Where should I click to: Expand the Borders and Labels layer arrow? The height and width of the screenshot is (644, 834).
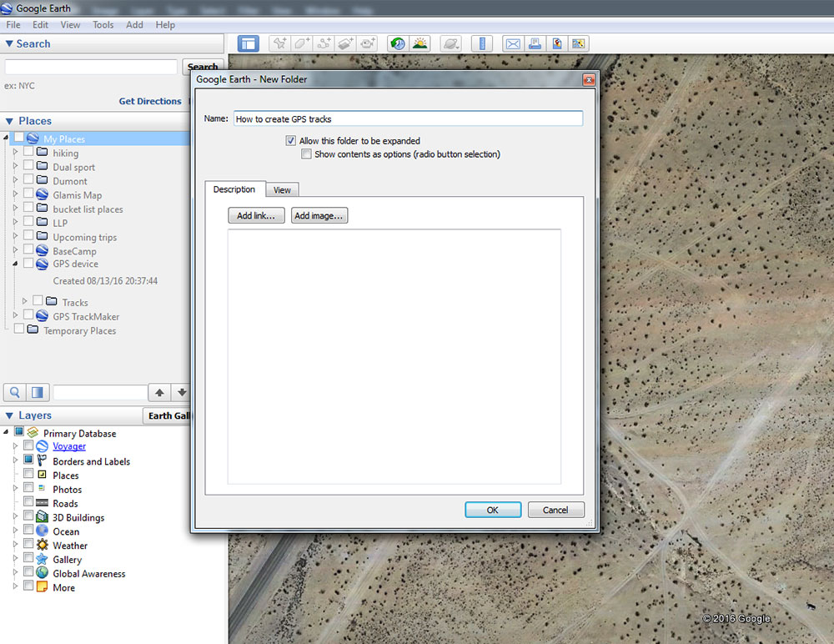point(15,460)
